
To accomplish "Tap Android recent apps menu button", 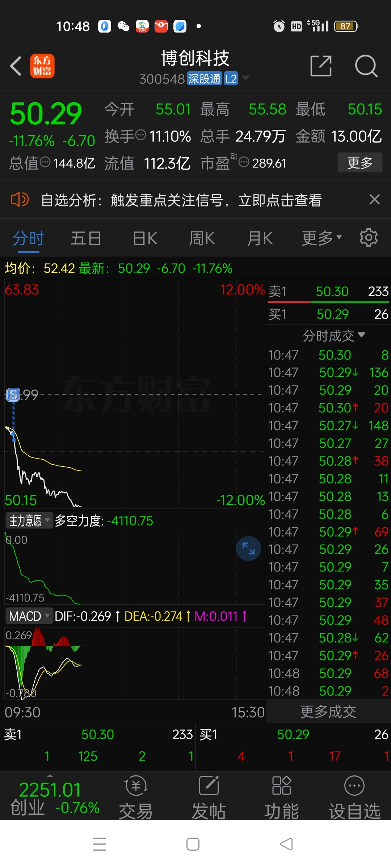I will (x=100, y=844).
